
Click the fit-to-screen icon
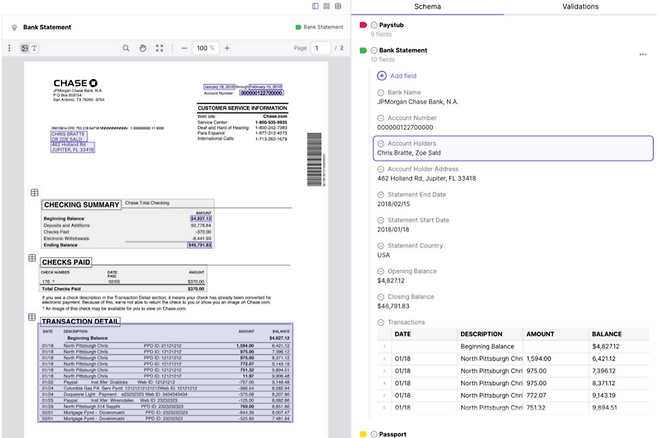[x=159, y=48]
